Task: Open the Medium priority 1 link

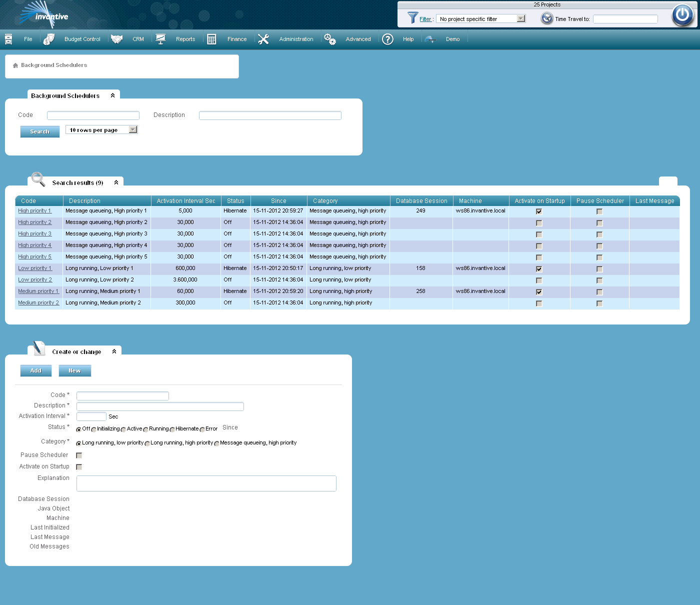Action: (38, 291)
